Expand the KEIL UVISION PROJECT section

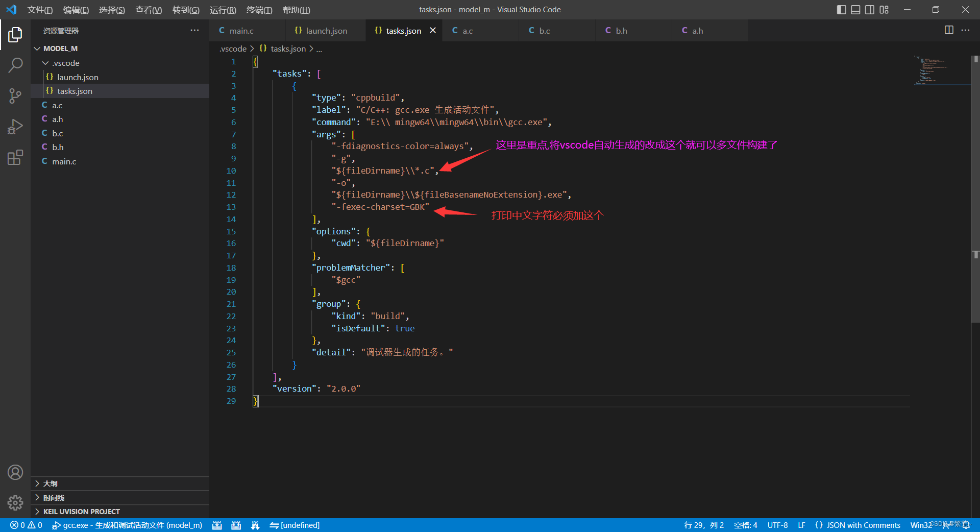(120, 512)
